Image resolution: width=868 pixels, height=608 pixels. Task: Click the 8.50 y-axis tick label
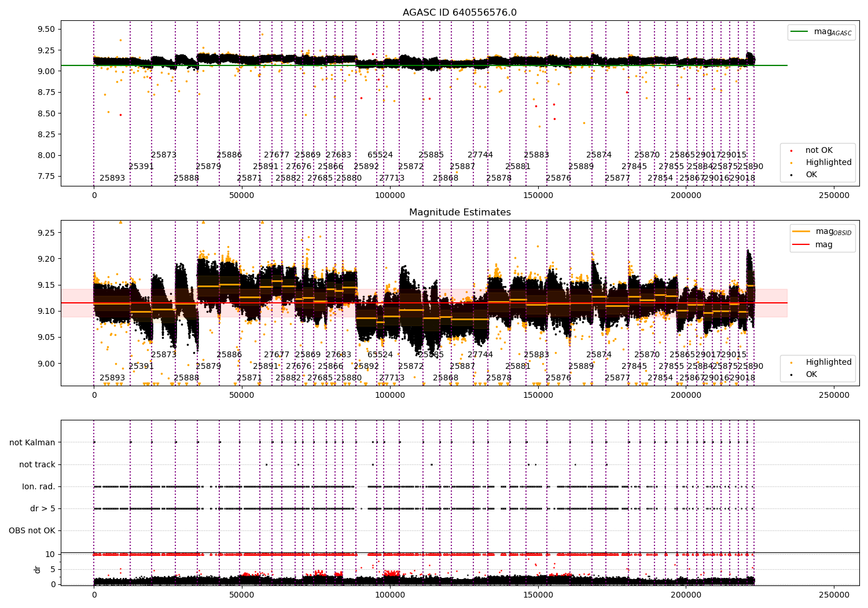tap(46, 113)
